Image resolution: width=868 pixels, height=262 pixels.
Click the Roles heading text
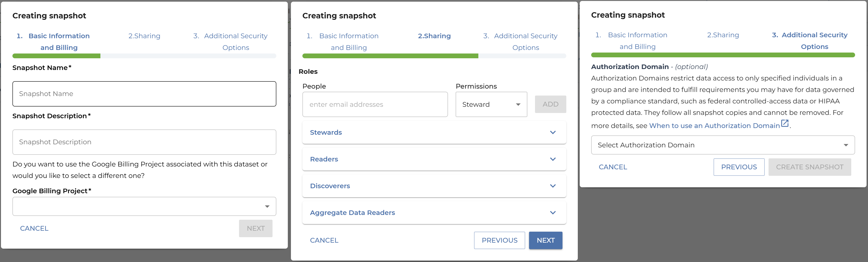(308, 71)
